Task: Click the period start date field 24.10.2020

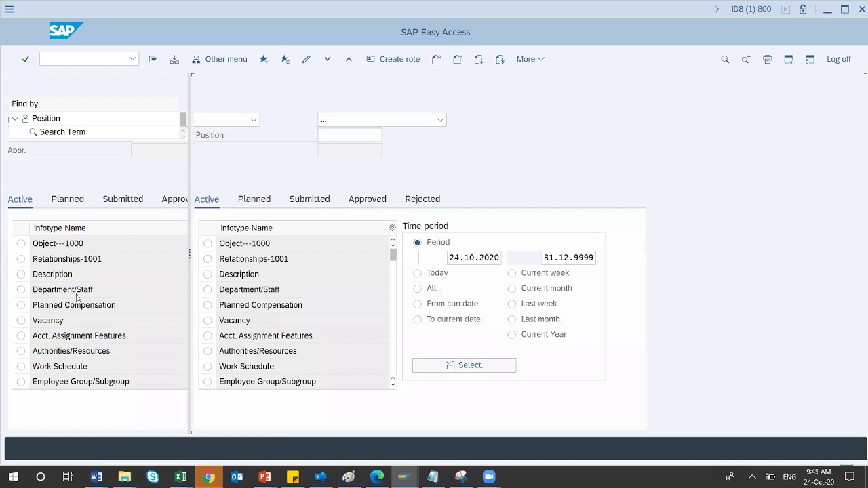Action: (474, 258)
